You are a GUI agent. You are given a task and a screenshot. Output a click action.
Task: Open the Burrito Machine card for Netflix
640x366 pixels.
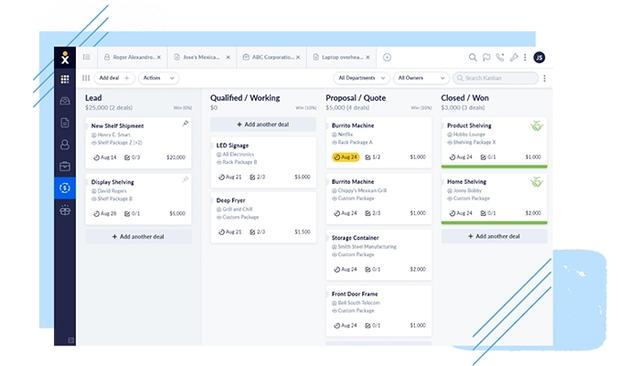point(379,143)
